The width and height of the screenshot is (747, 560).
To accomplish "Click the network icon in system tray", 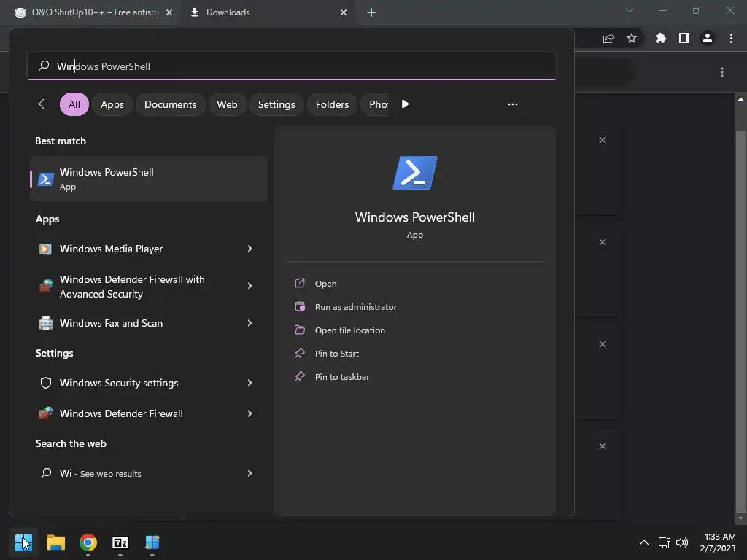I will coord(664,542).
